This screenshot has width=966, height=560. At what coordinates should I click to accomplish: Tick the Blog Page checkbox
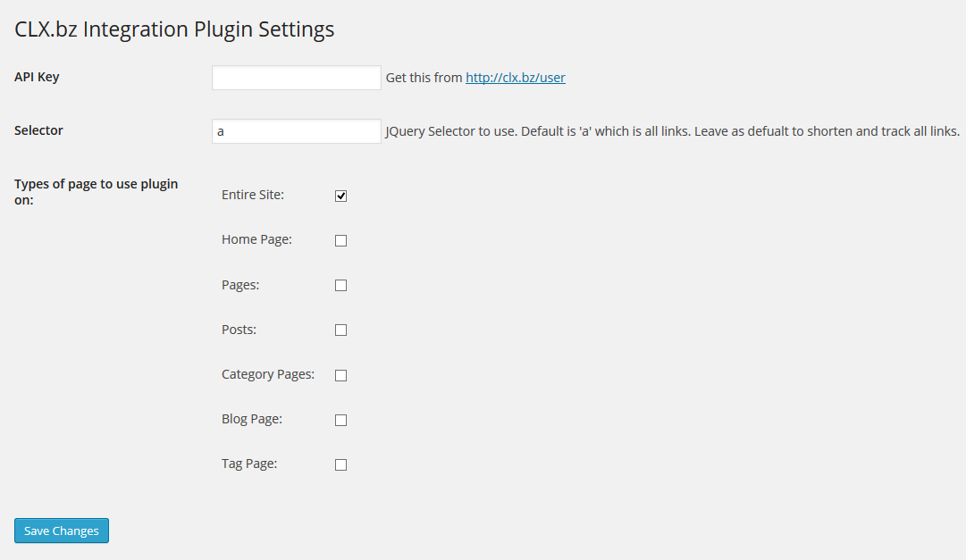point(340,420)
